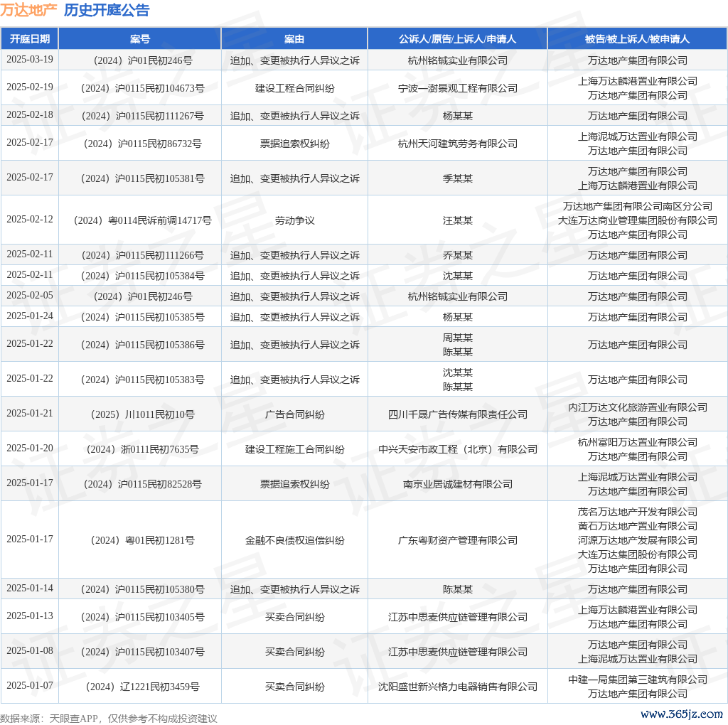Select case number 沪0115民初105384号
The width and height of the screenshot is (728, 725).
142,276
